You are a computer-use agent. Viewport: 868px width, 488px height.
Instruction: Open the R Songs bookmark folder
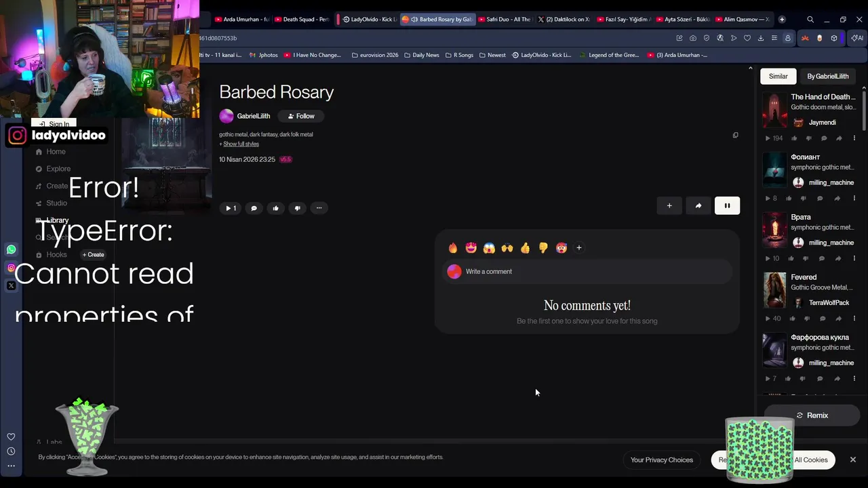459,55
